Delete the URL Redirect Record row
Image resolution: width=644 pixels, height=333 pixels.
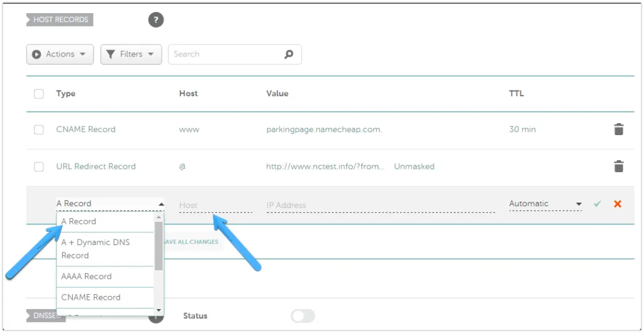(619, 166)
